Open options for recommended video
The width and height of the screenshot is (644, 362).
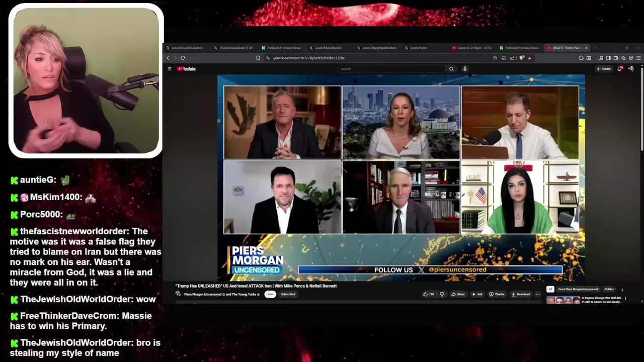[625, 299]
